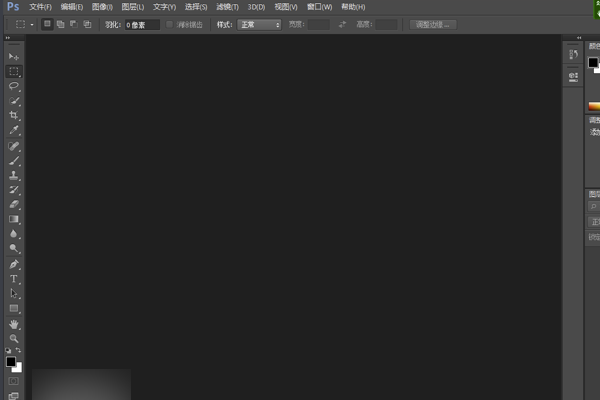The width and height of the screenshot is (600, 400).
Task: Open the Window menu
Action: [x=320, y=7]
